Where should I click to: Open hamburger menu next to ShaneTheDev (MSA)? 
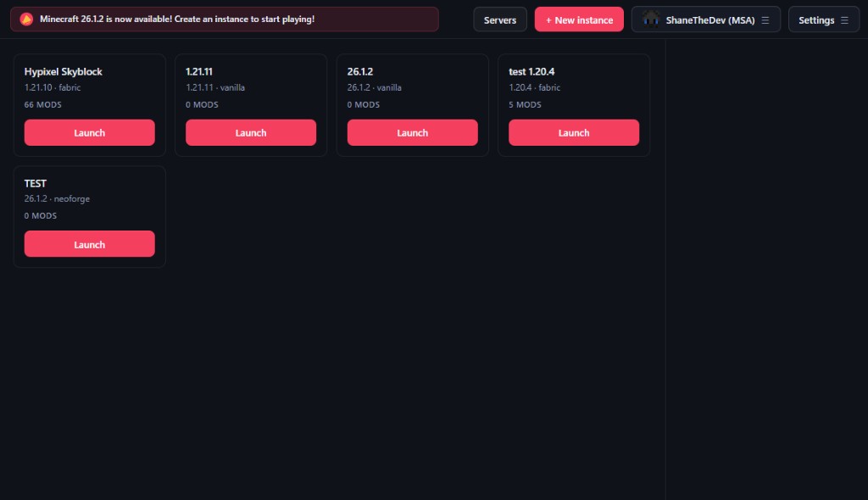point(765,20)
